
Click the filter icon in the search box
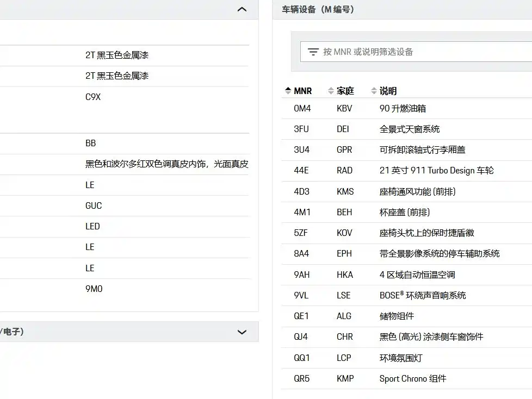coord(313,52)
